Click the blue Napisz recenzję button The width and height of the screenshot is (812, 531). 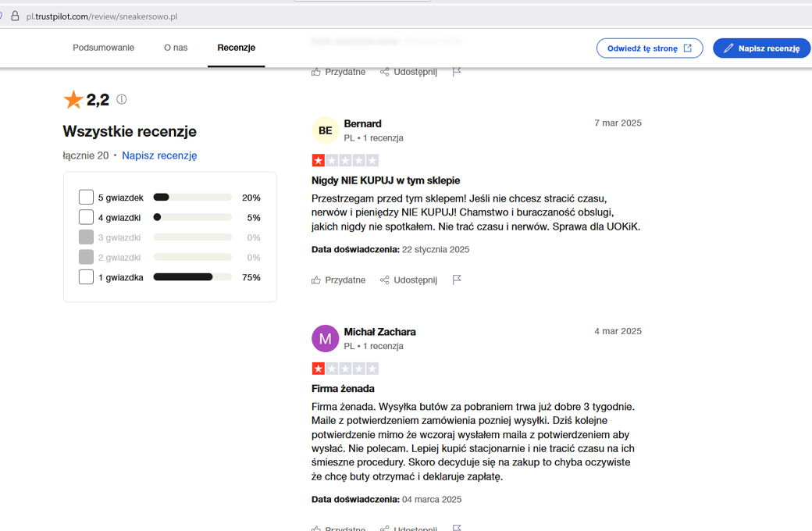762,48
